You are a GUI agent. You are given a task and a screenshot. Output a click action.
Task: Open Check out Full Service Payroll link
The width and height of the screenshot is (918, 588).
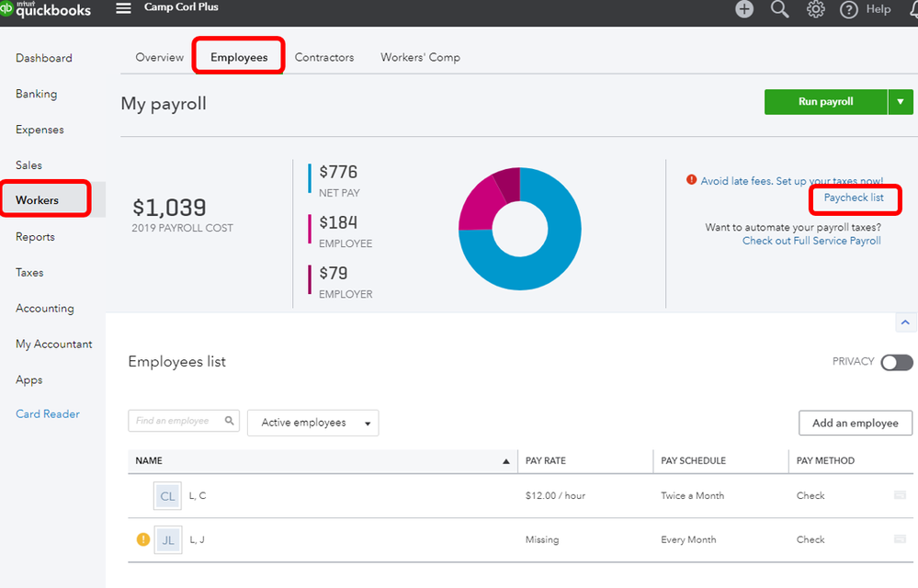(x=811, y=241)
